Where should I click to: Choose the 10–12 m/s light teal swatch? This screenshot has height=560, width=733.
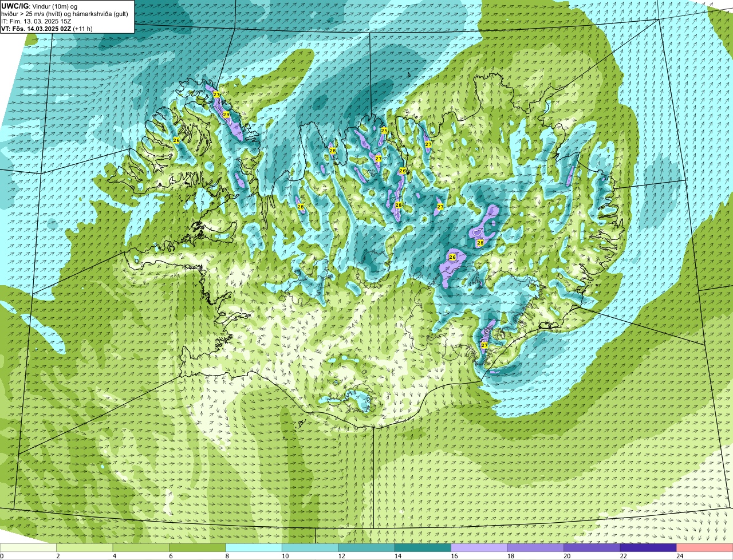coord(310,548)
